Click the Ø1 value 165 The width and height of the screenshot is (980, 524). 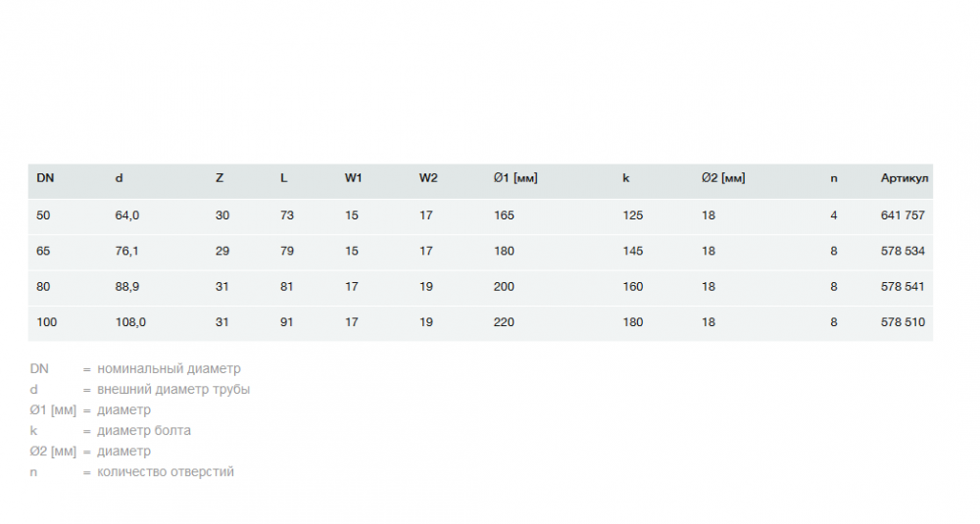(x=504, y=215)
